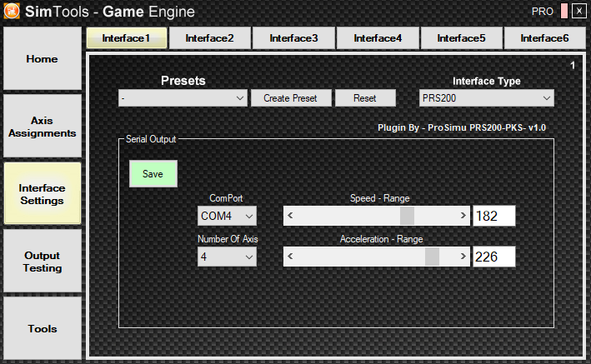Navigate to Output Testing in sidebar
Screen dimensions: 591x364
tap(43, 262)
